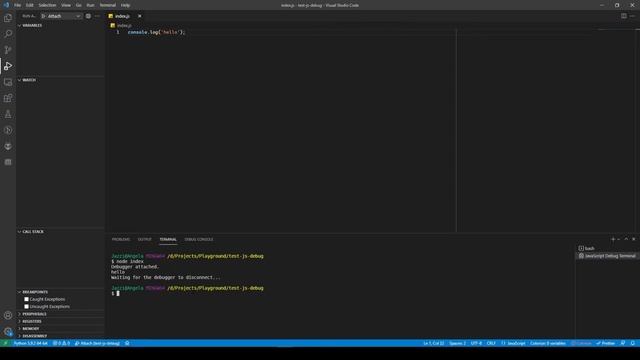Open the terminal launch profile dropdown arrow
This screenshot has height=360, width=640.
coord(618,239)
